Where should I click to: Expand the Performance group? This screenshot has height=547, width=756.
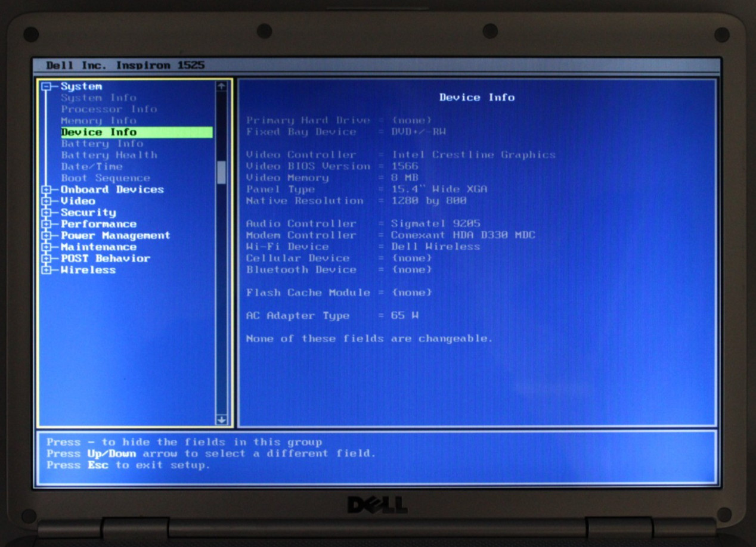click(x=46, y=224)
